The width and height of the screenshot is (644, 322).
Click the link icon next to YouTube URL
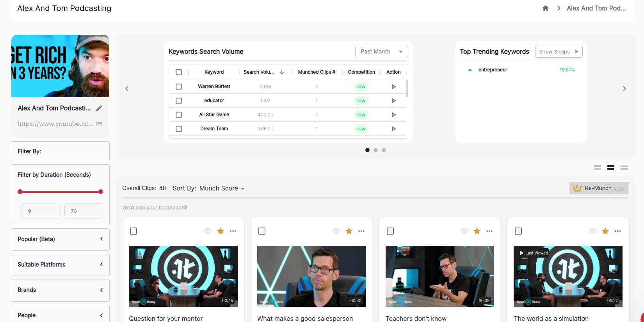[99, 124]
